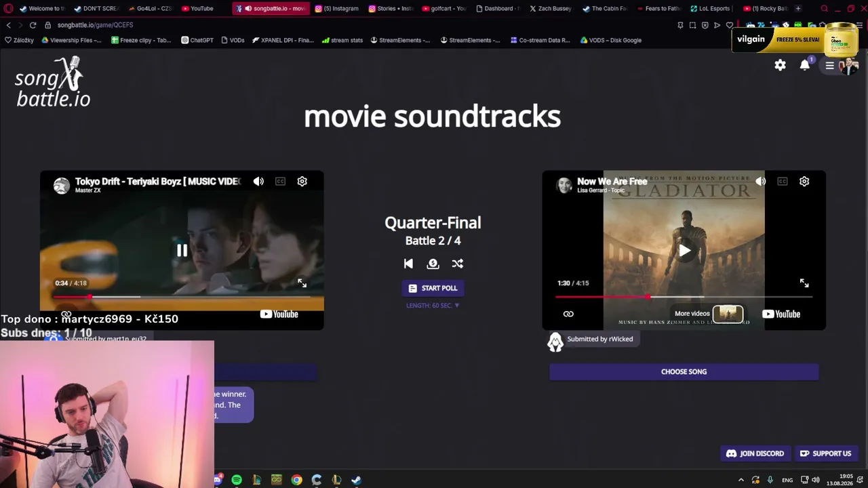Click the rWicked submitter avatar
868x488 pixels.
(555, 342)
